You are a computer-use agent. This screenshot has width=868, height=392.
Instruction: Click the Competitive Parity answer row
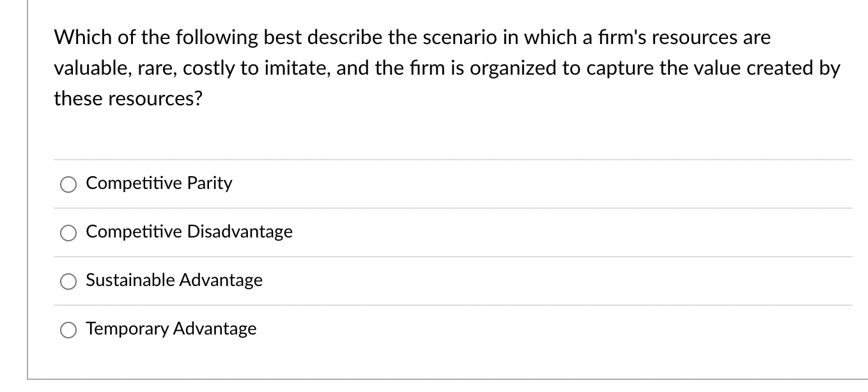(x=384, y=183)
